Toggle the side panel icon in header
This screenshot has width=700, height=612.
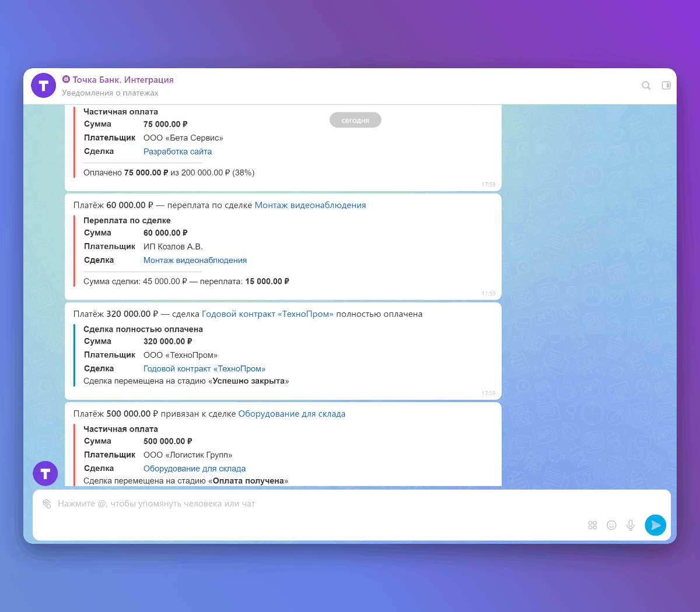pyautogui.click(x=666, y=86)
